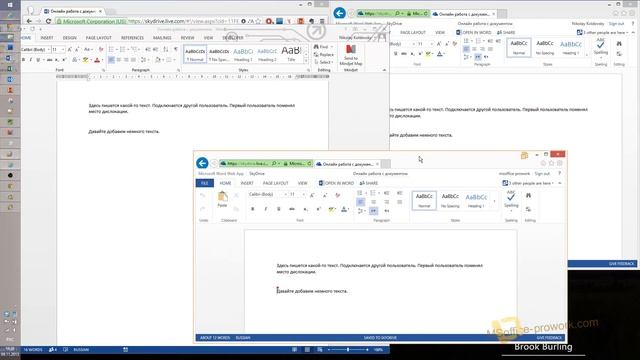Viewport: 640px width, 360px height.
Task: Open font size box in desktop Word ribbon
Action: 58,49
